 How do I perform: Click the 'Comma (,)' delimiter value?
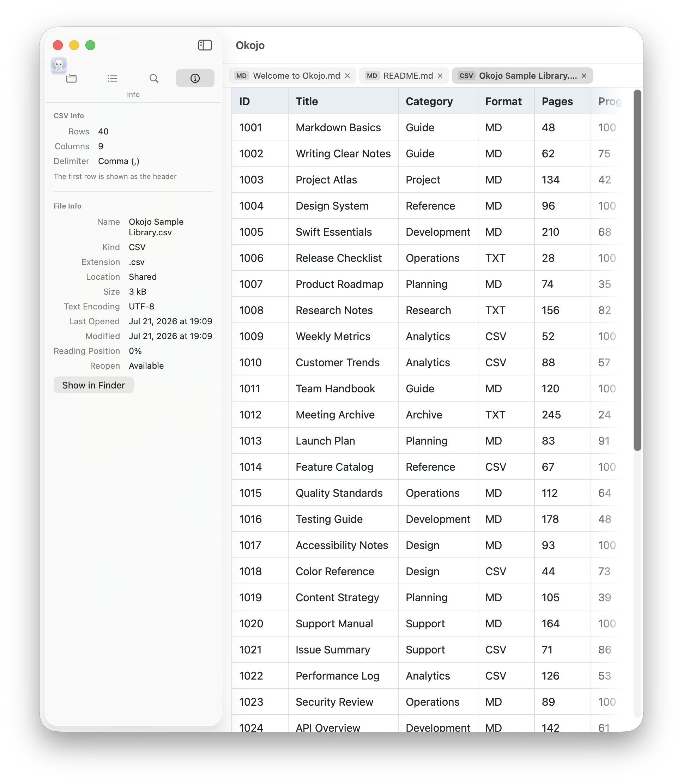[119, 161]
